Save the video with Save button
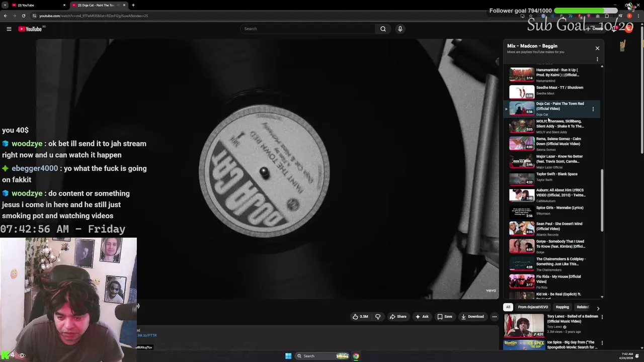The image size is (644, 362). pyautogui.click(x=445, y=317)
